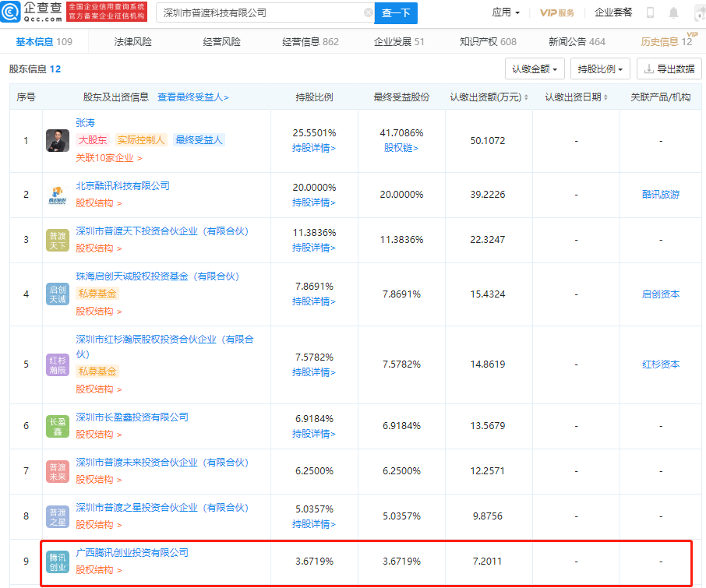Open the 认缴金额 filter dropdown
Screen dimensions: 706x588
pyautogui.click(x=535, y=69)
